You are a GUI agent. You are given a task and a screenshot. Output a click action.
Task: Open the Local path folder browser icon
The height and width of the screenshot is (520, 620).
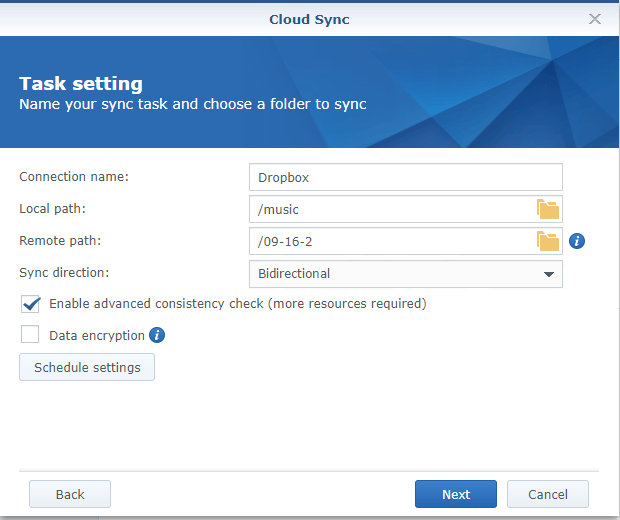coord(547,209)
